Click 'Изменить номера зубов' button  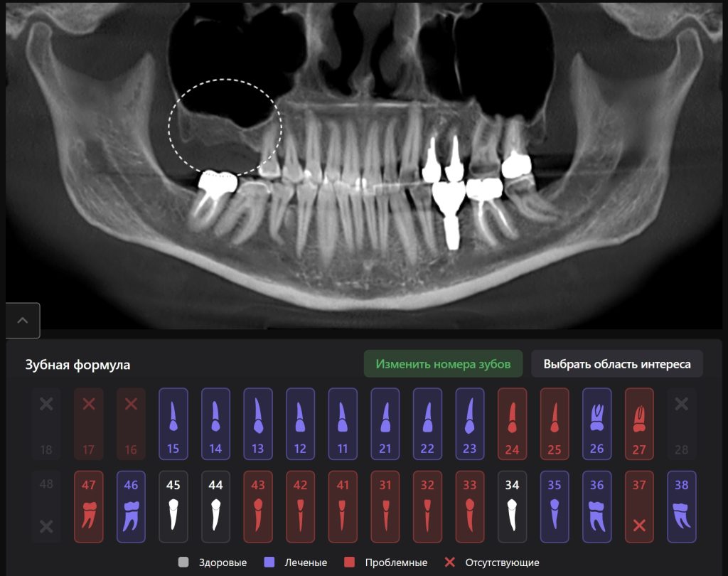pos(443,363)
